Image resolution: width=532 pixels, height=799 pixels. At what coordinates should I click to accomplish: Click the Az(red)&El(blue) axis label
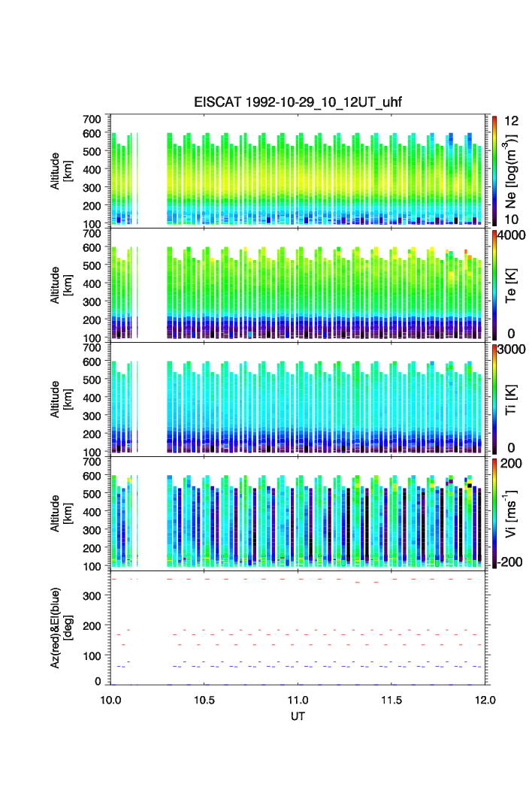(61, 628)
